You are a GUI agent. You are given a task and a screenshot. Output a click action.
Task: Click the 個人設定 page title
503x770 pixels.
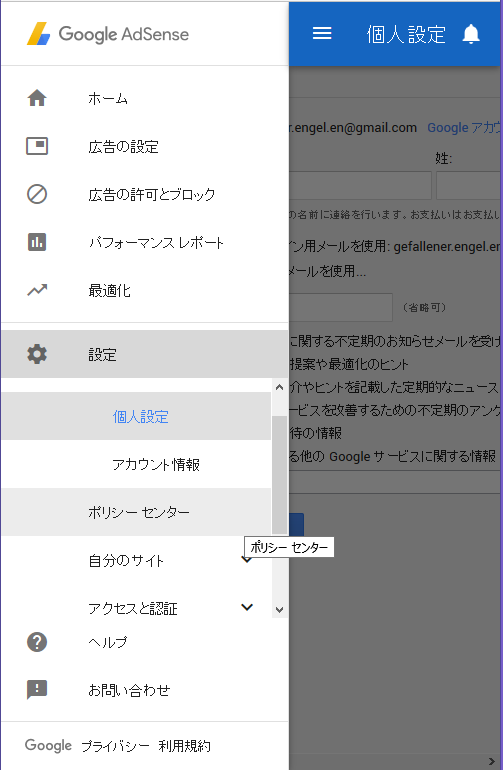click(406, 34)
